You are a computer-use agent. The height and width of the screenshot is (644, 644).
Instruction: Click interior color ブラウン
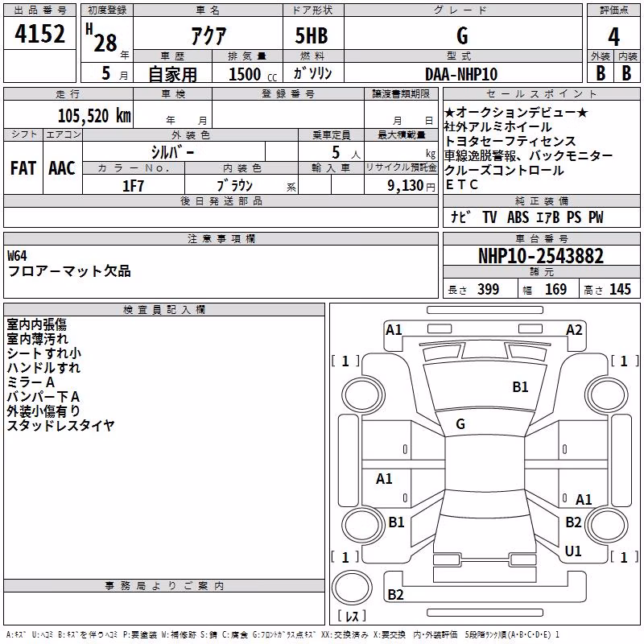click(x=235, y=186)
